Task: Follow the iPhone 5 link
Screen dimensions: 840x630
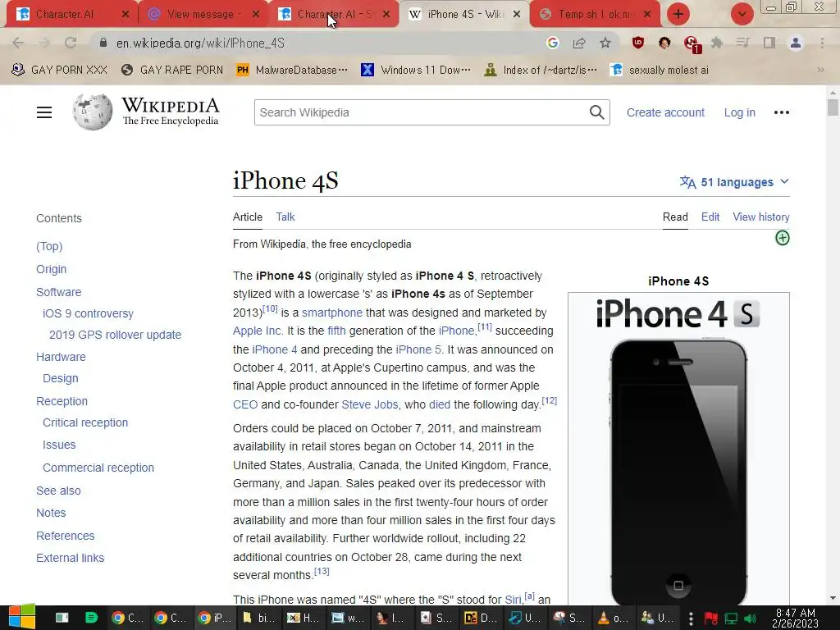Action: tap(418, 349)
